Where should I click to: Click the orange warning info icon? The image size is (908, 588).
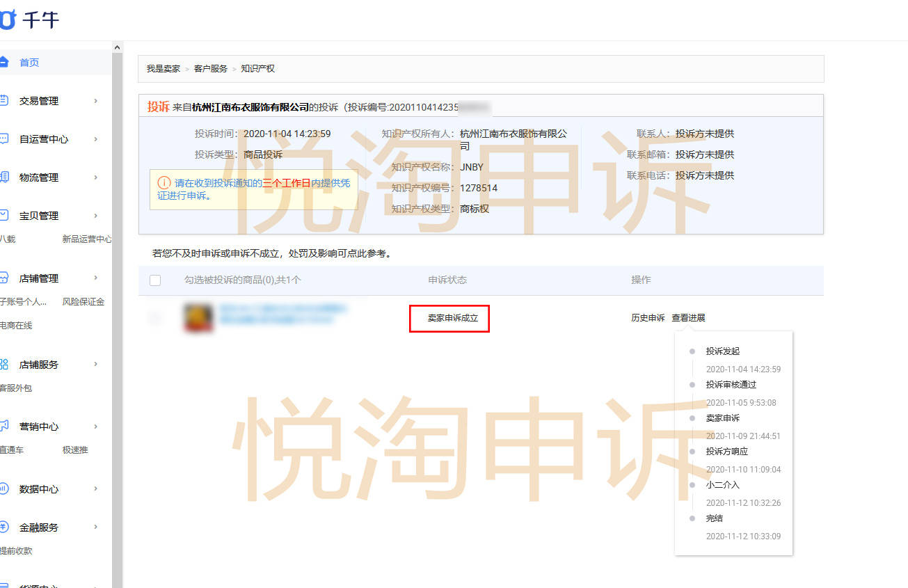(164, 183)
